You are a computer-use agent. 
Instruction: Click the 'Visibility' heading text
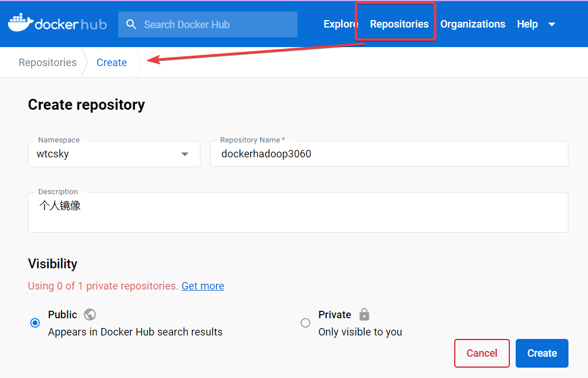pos(52,264)
